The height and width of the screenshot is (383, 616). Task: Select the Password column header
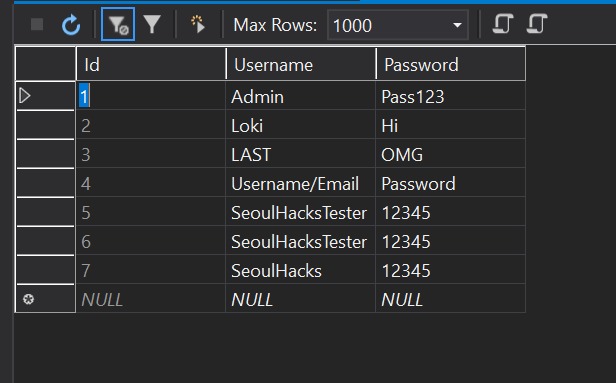pos(451,64)
